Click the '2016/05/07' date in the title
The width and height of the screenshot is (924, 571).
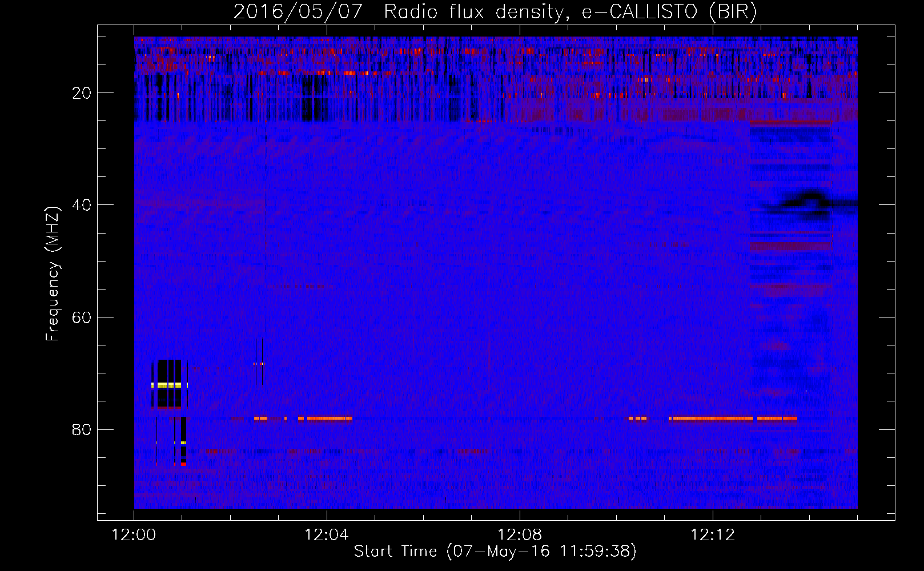(x=298, y=11)
